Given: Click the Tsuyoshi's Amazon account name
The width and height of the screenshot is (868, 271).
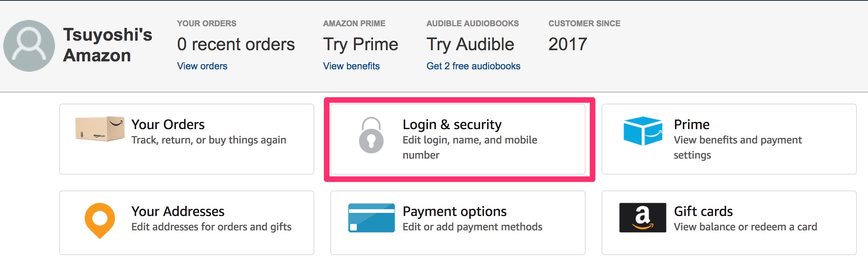Looking at the screenshot, I should point(108,45).
